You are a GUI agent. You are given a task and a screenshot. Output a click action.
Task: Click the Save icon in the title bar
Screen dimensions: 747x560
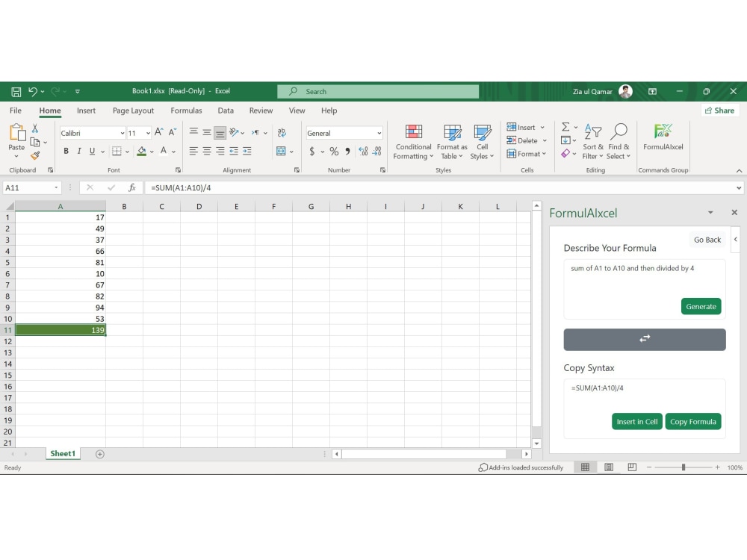click(16, 91)
